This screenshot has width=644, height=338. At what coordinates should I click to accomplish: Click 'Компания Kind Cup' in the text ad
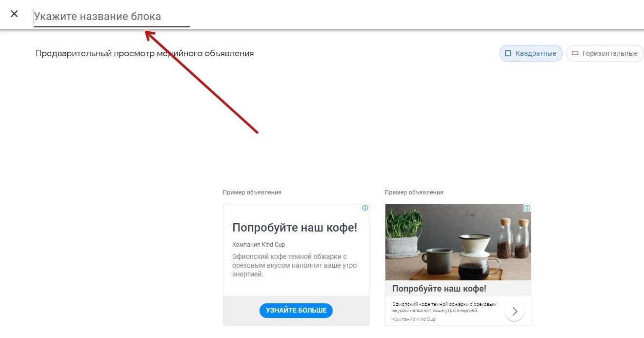click(x=259, y=245)
